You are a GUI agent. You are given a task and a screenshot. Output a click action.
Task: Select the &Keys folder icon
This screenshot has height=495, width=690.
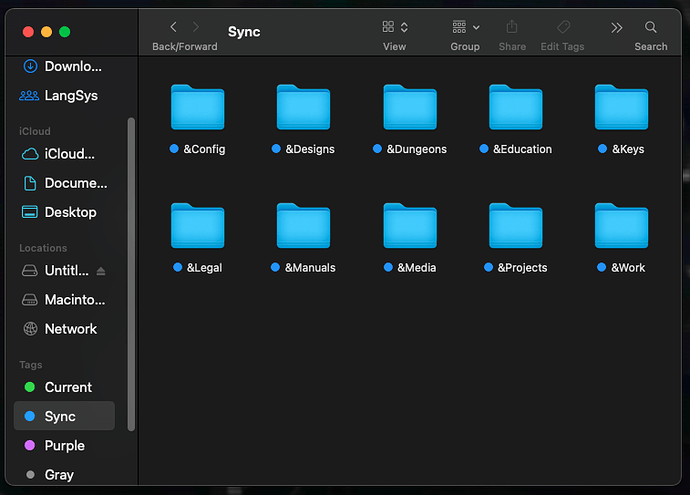point(621,107)
